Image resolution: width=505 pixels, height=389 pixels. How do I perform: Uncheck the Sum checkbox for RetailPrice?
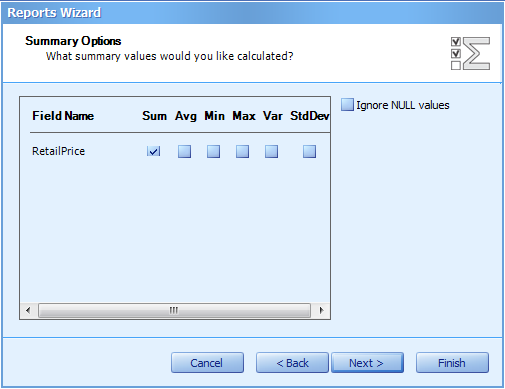pos(153,151)
